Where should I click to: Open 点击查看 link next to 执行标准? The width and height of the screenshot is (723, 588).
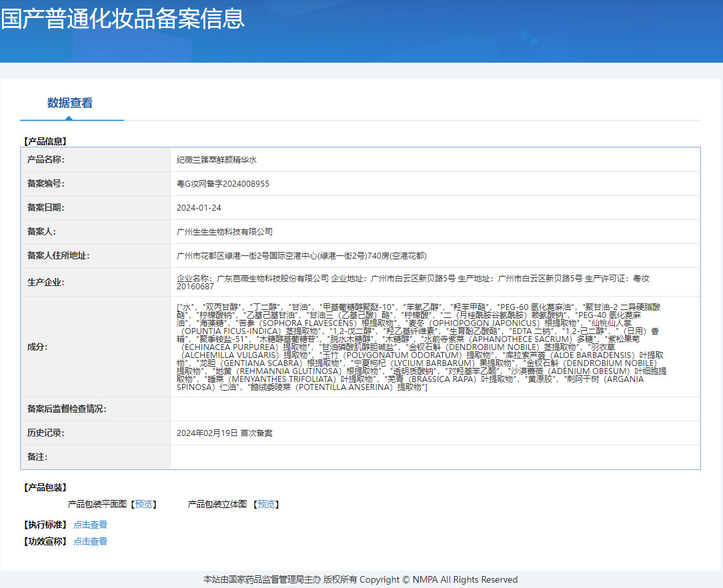[x=90, y=525]
